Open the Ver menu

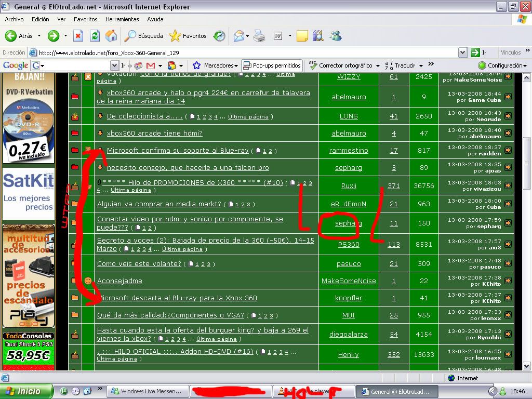pyautogui.click(x=61, y=19)
